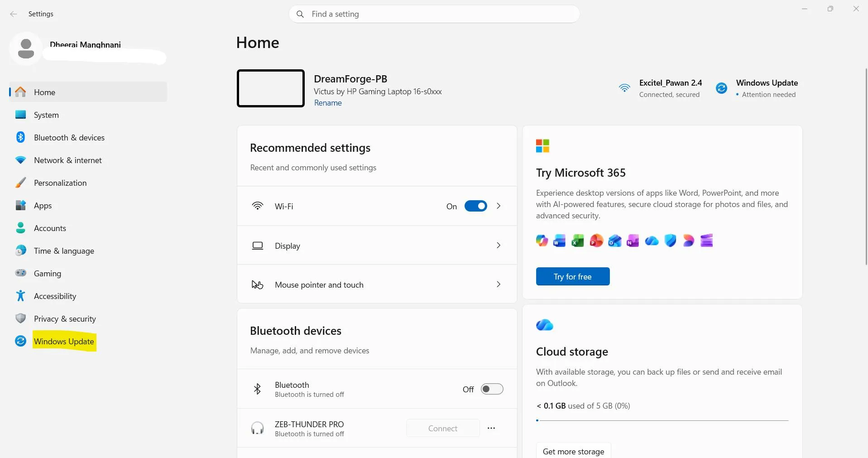Open Windows Update from the sidebar
868x458 pixels.
tap(88, 341)
